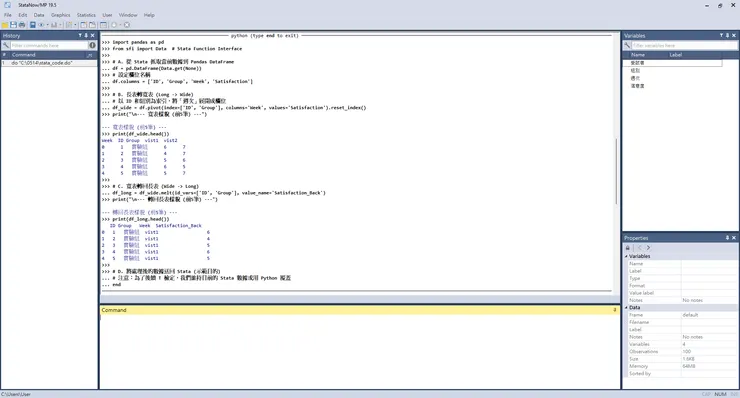Open the Help menu
740x398 pixels.
pos(149,15)
